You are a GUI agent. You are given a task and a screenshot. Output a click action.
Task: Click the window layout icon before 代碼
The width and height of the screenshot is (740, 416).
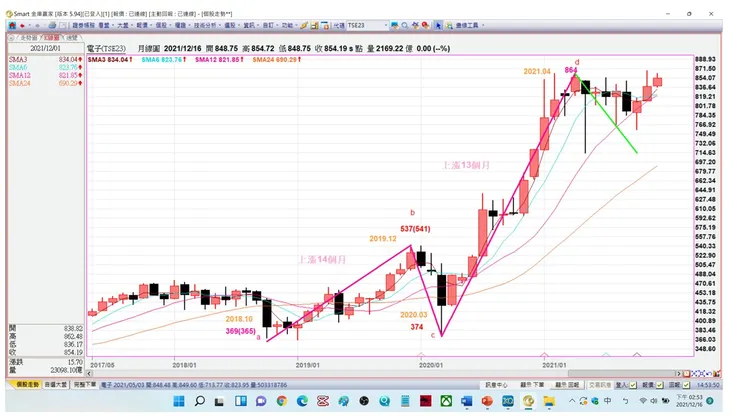click(325, 25)
